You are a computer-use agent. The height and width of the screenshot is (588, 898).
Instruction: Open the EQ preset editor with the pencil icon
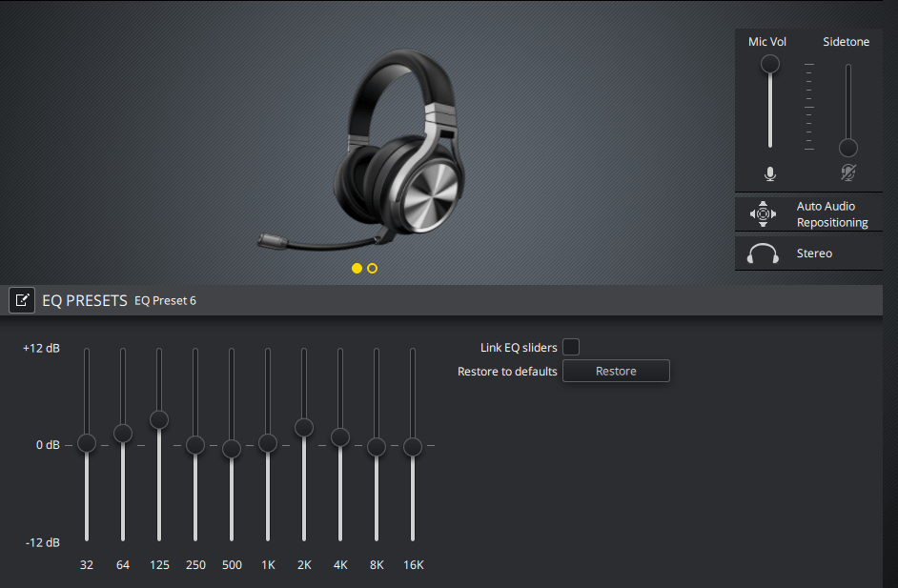[x=22, y=299]
